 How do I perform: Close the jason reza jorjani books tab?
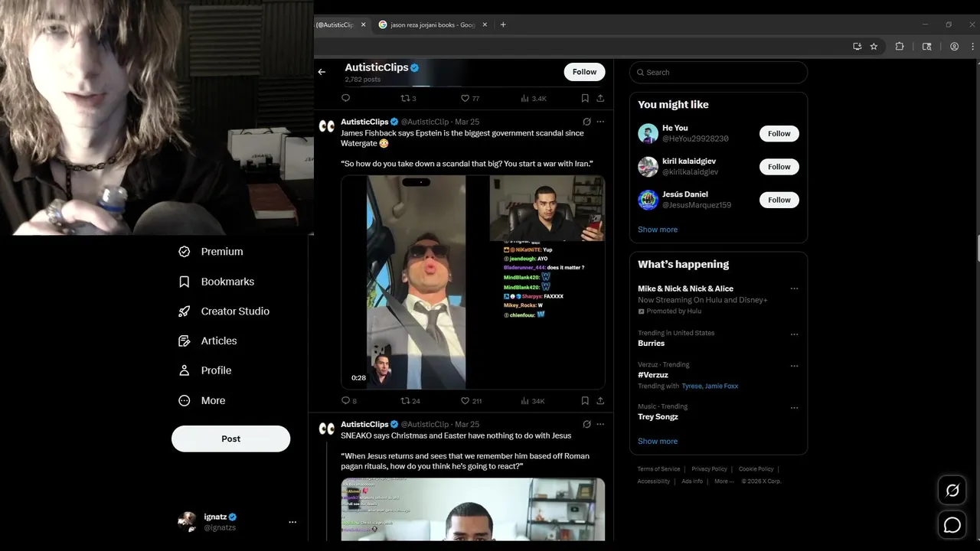coord(485,24)
